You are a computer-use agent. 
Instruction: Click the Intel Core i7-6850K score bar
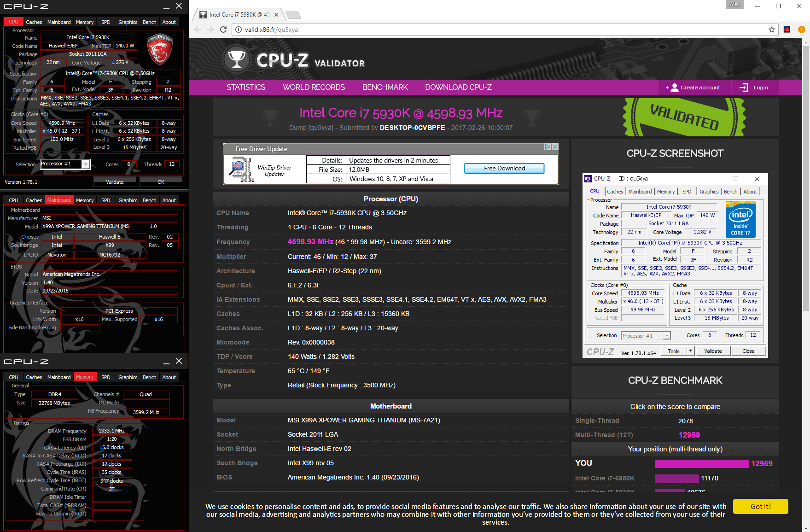676,479
